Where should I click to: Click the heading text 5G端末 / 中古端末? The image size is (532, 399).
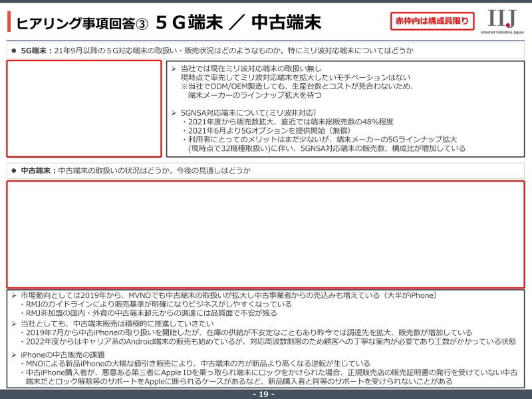[239, 23]
